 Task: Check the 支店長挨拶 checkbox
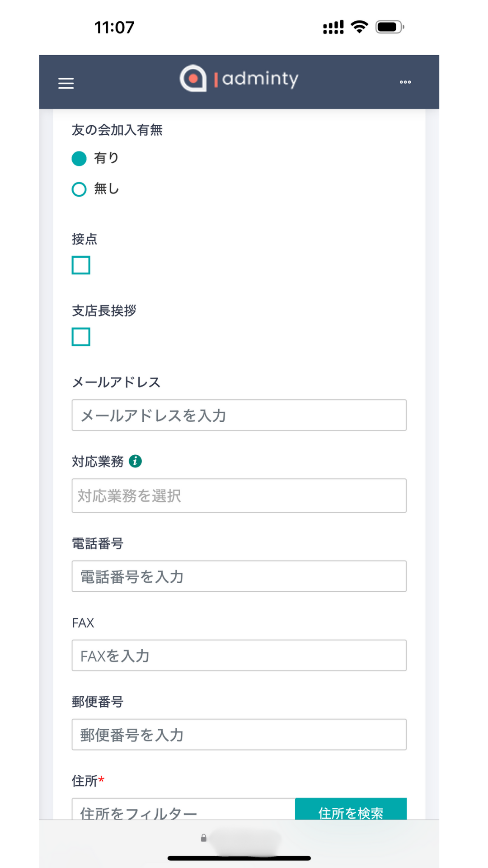[x=81, y=337]
